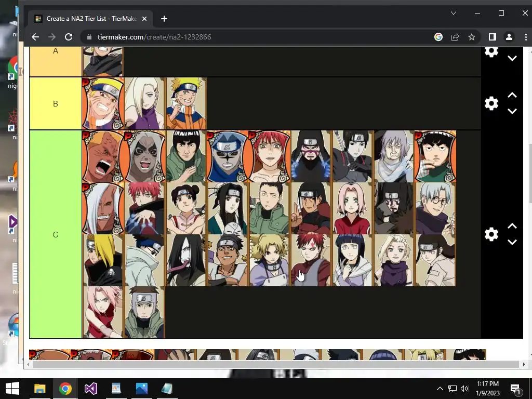Move tier C row up
This screenshot has width=532, height=399.
click(x=512, y=227)
